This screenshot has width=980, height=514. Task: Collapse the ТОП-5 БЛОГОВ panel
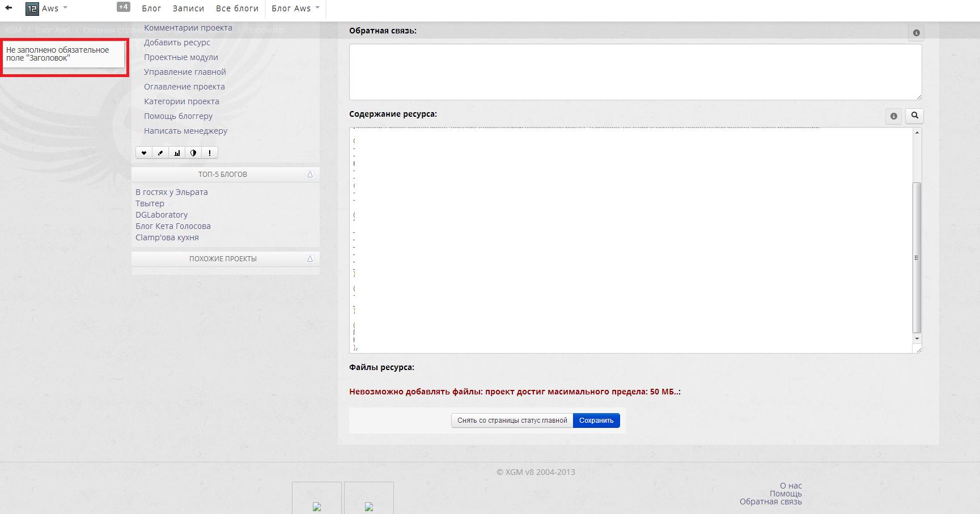310,175
